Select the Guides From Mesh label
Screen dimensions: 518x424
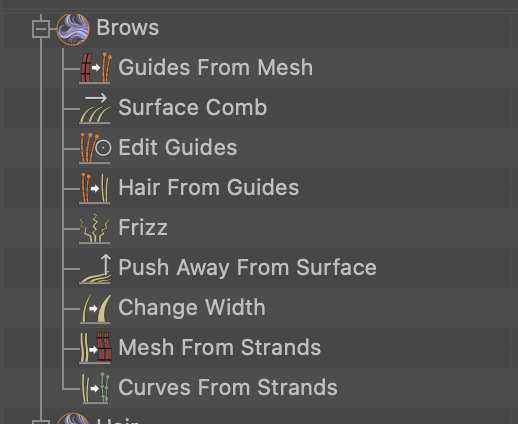216,67
